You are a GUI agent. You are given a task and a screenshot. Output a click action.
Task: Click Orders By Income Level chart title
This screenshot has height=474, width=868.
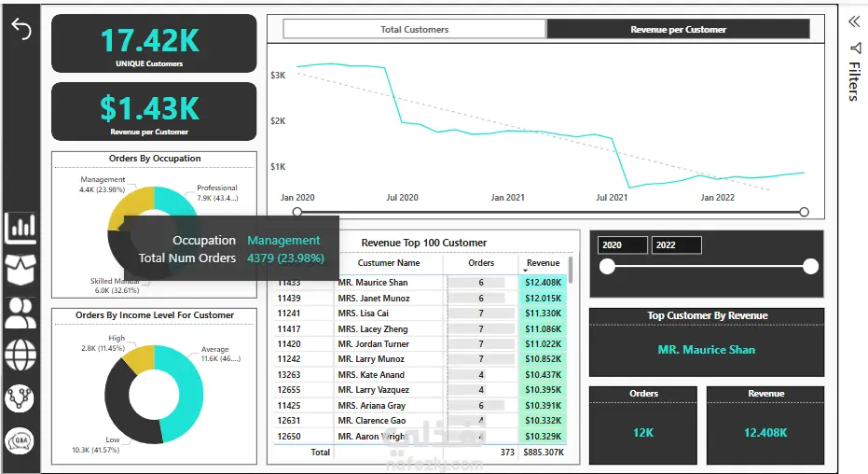click(x=155, y=315)
